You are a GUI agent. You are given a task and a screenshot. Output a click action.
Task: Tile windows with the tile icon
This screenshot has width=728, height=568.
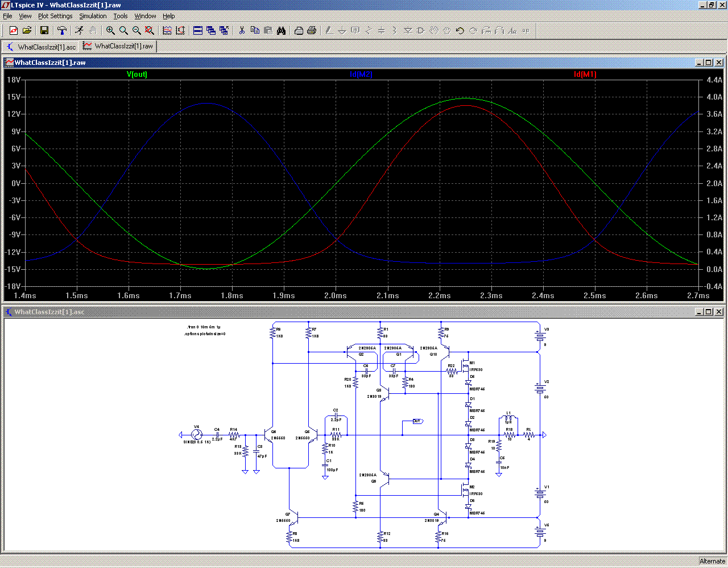[x=198, y=31]
